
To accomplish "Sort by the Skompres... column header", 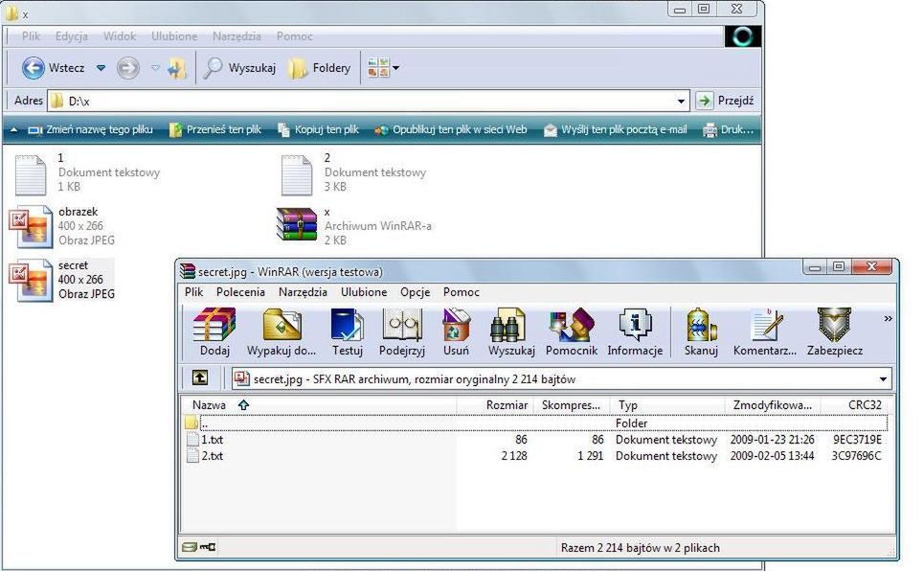I will click(x=571, y=404).
